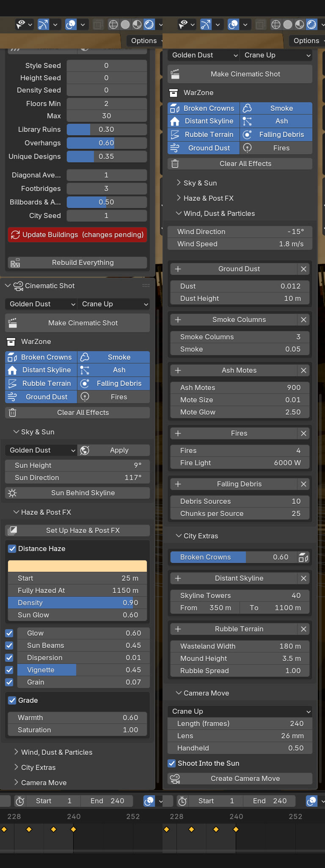Remove Falling Debris with its X icon
The image size is (325, 868).
[x=303, y=484]
